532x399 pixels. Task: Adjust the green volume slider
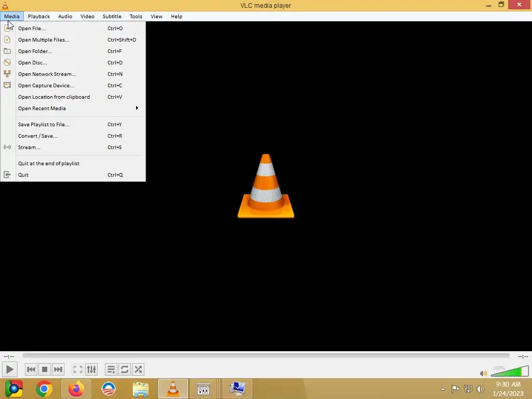click(510, 371)
